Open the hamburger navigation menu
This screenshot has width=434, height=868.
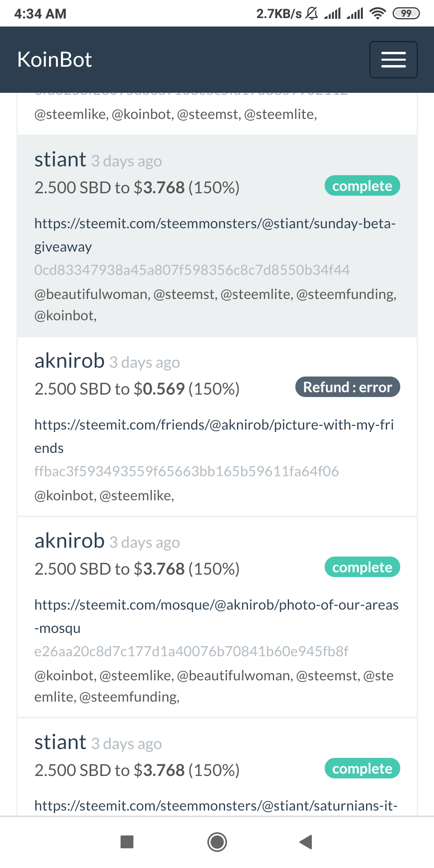coord(393,59)
